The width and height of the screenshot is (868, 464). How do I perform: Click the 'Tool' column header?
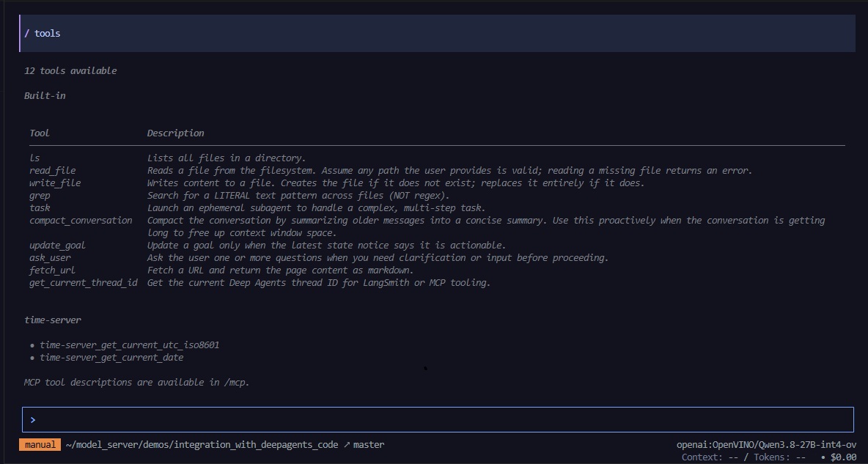point(40,133)
